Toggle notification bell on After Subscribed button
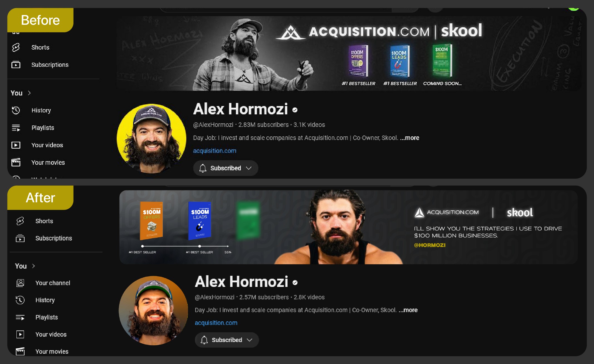 click(204, 340)
